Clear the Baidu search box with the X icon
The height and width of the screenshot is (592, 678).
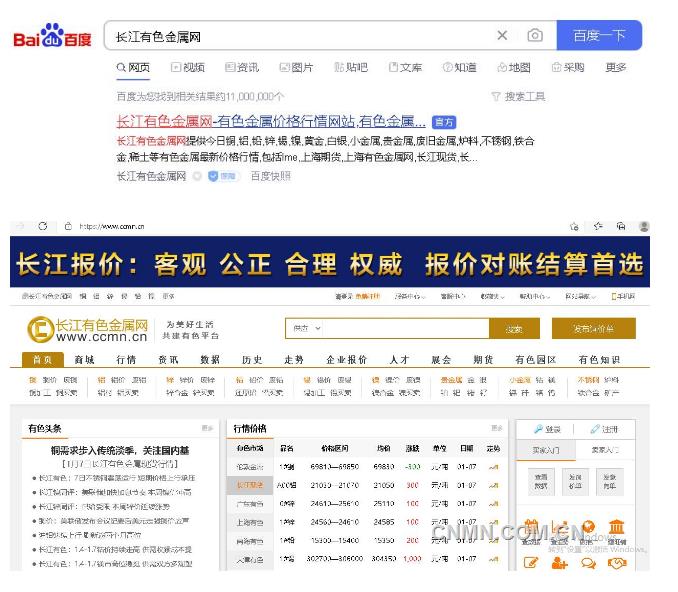point(502,35)
